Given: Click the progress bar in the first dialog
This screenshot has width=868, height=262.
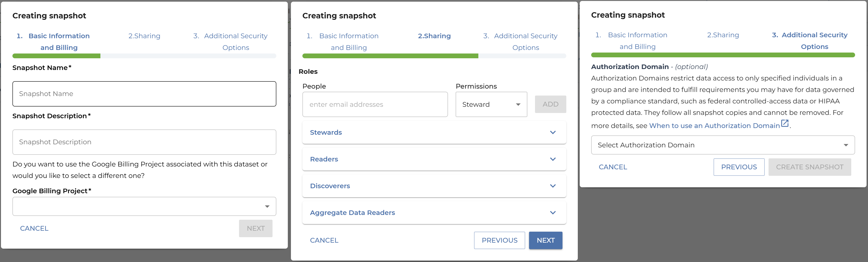Looking at the screenshot, I should coord(144,56).
